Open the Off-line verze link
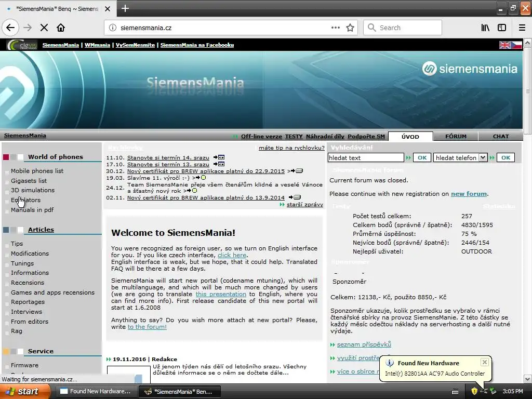Viewport: 532px width, 399px height. [261, 137]
